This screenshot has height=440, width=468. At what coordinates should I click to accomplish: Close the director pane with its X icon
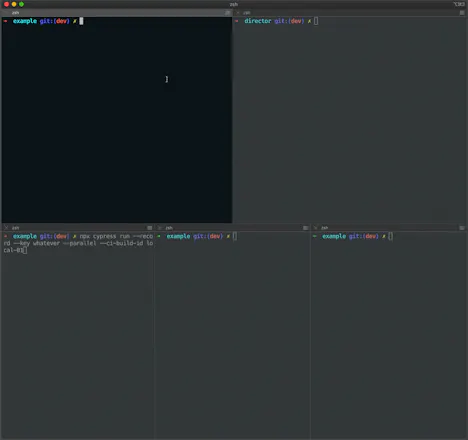(238, 13)
